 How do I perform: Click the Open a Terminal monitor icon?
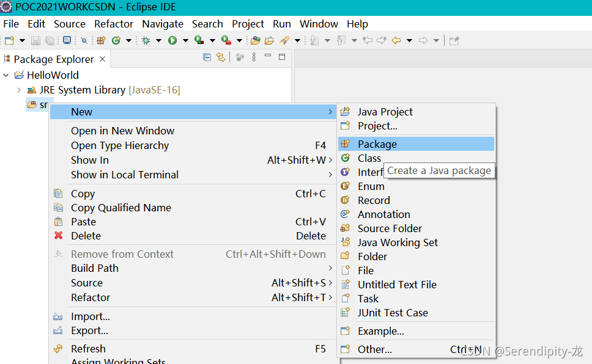(67, 40)
